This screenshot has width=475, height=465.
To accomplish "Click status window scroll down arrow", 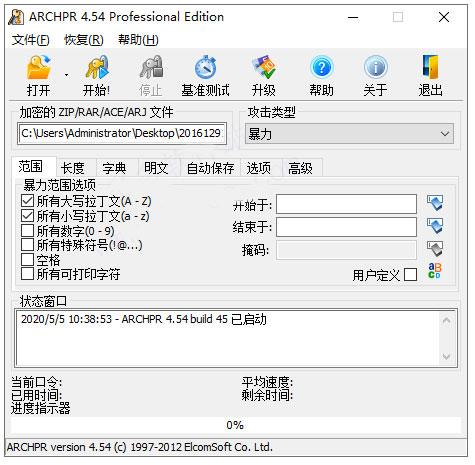I will pyautogui.click(x=446, y=357).
